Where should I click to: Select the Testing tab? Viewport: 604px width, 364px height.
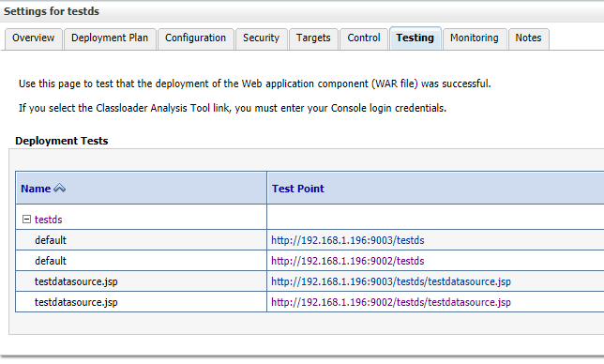[415, 38]
